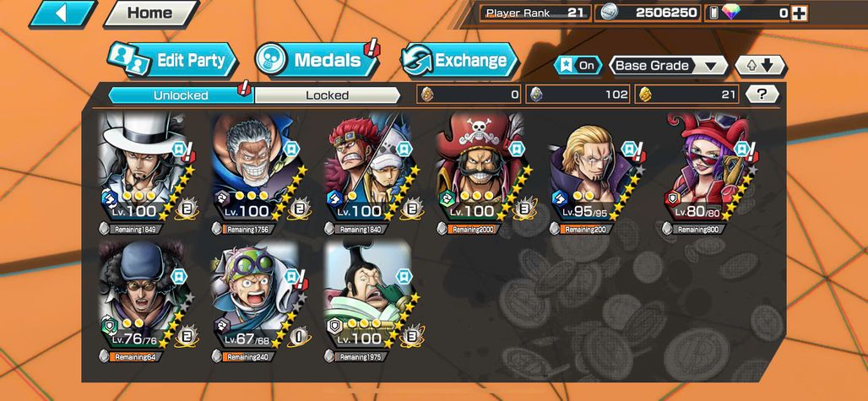Select the Unlocked tab
Image resolution: width=868 pixels, height=401 pixels.
coord(181,95)
